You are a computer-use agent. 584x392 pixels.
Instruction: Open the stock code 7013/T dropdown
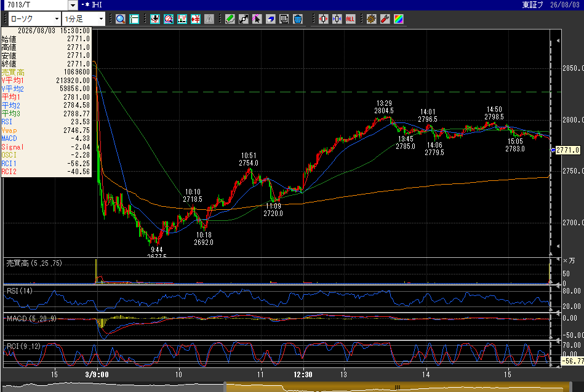73,5
